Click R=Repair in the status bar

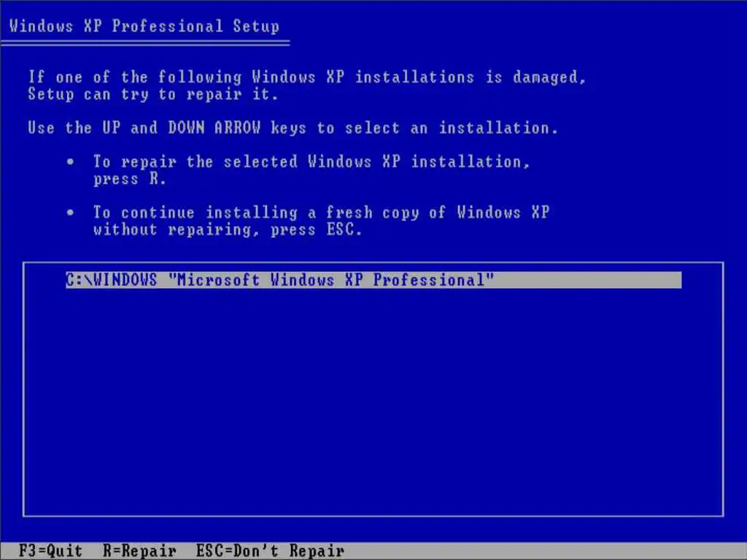pos(139,551)
